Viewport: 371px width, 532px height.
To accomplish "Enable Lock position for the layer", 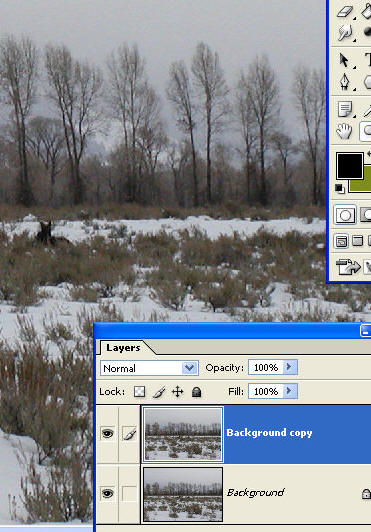I will (178, 392).
